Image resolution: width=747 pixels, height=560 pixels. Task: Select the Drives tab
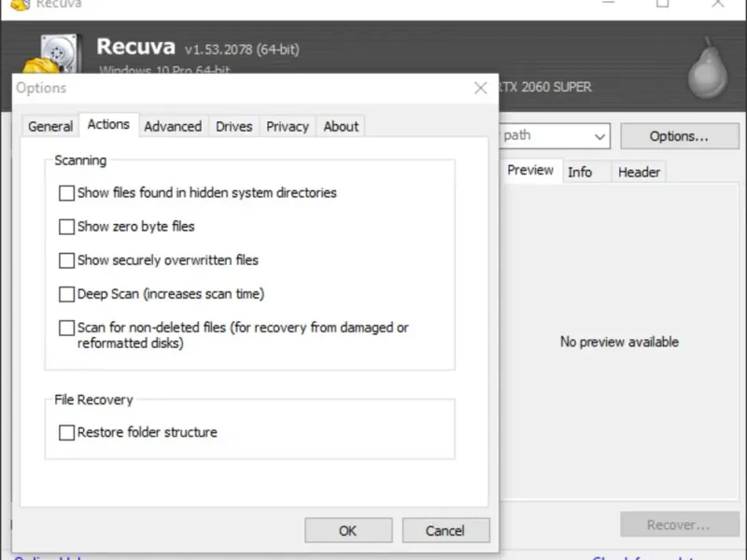pyautogui.click(x=234, y=126)
